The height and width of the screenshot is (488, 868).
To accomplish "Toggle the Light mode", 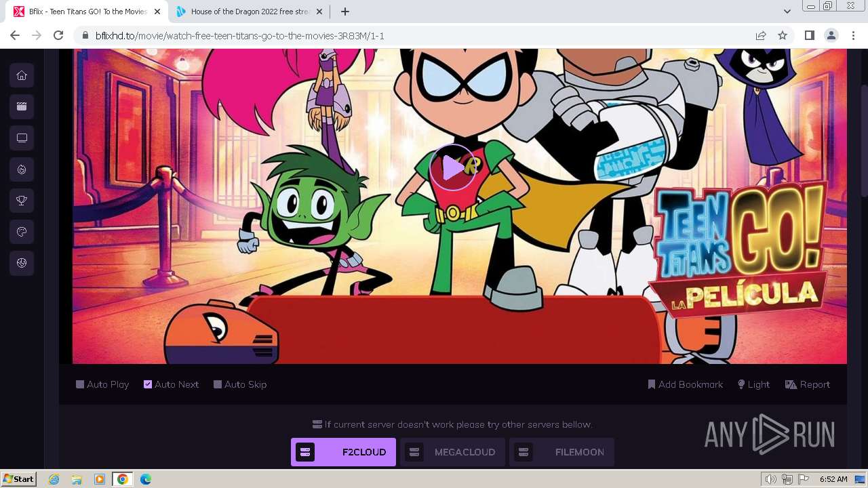I will (x=753, y=384).
